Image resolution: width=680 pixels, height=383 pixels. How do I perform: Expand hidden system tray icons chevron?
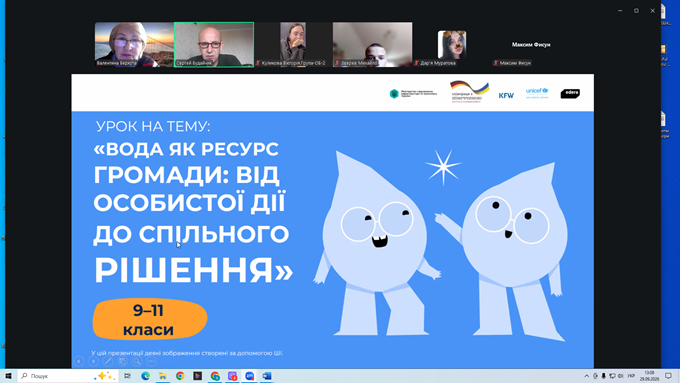pyautogui.click(x=587, y=376)
